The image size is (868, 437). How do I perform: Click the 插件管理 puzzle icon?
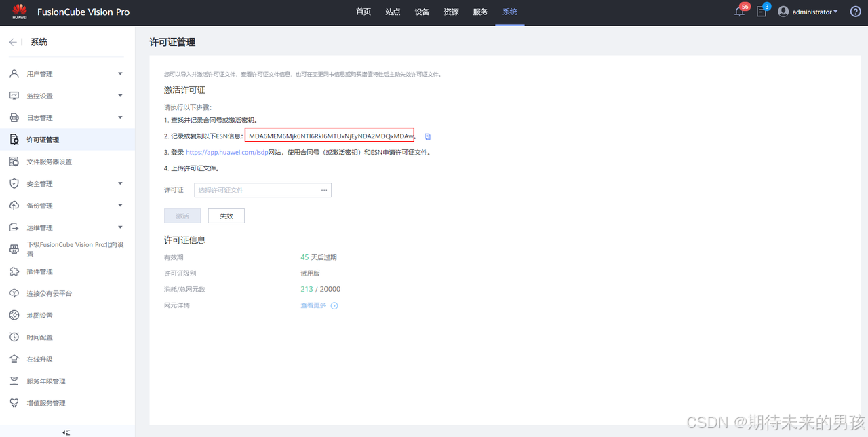pos(14,271)
